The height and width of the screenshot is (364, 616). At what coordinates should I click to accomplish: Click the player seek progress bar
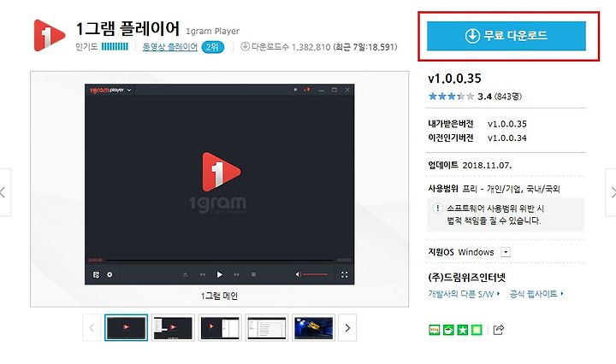pos(220,260)
